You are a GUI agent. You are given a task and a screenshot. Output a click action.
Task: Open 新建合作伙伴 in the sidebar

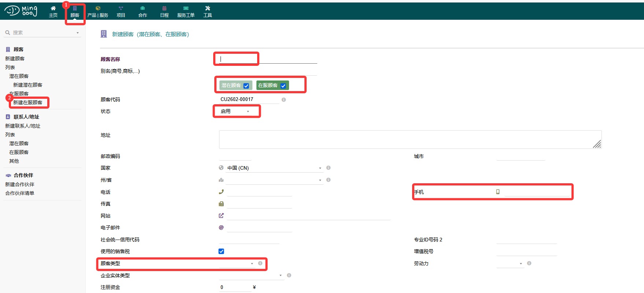click(x=20, y=184)
